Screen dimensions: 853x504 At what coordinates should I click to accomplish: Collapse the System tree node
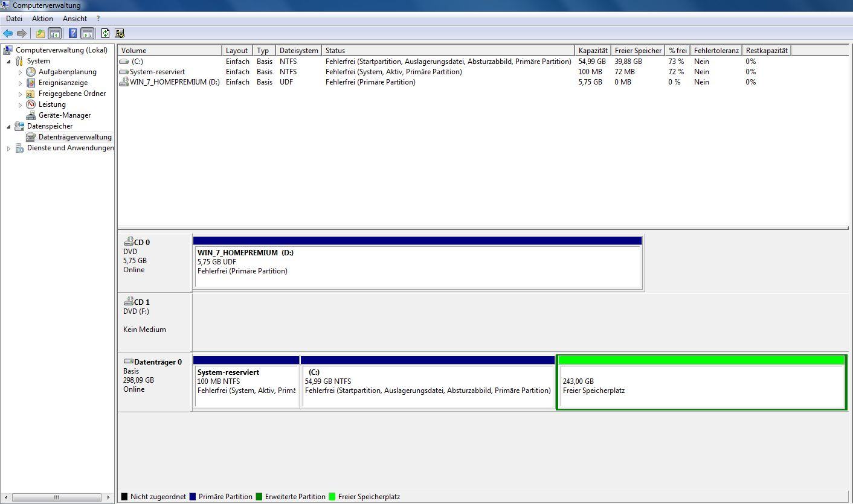(x=8, y=62)
